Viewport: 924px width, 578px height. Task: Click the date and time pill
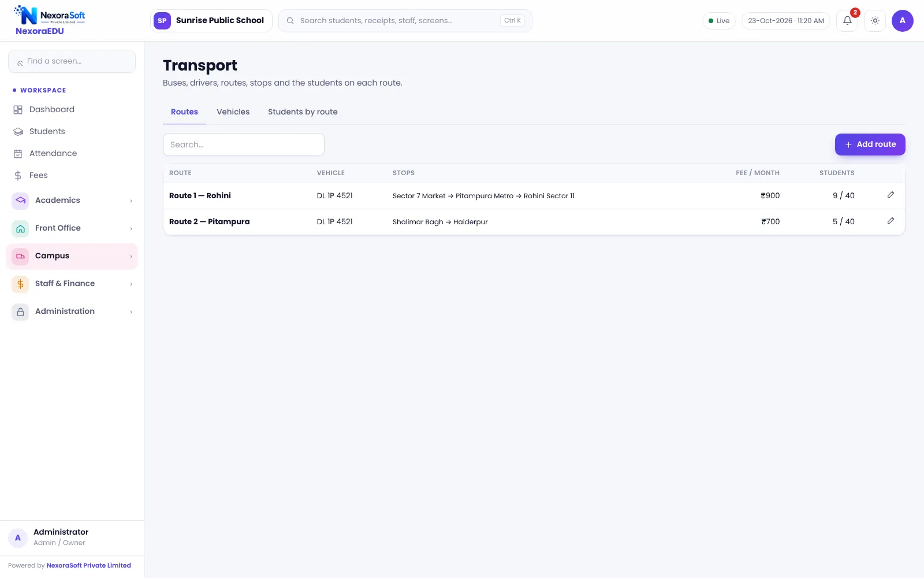click(785, 21)
